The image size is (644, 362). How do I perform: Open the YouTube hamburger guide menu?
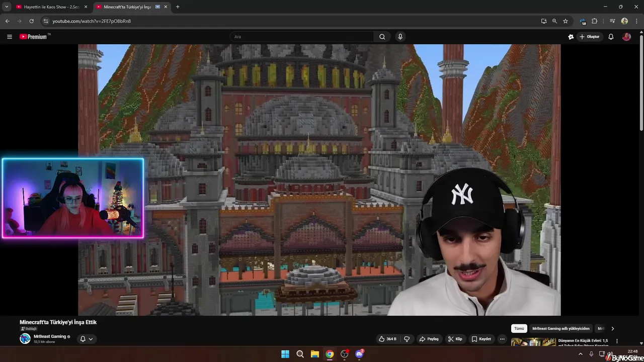[x=9, y=37]
